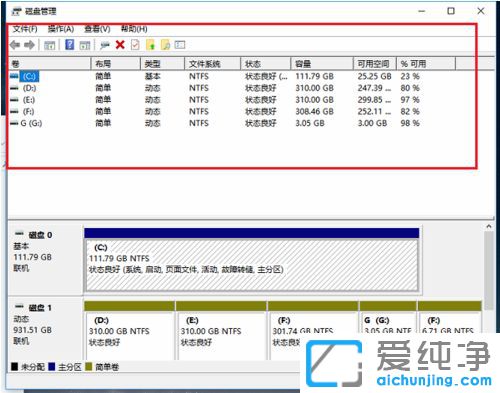
Task: Click the 磁盘管理 title bar app icon
Action: (x=17, y=12)
